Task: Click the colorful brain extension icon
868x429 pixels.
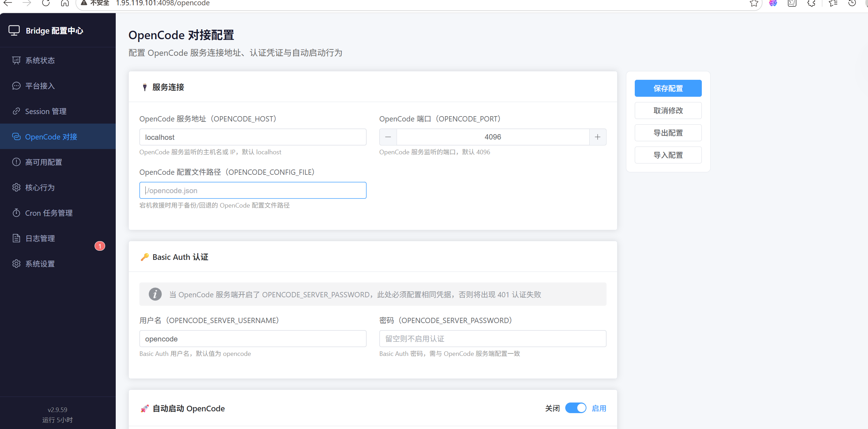Action: point(773,3)
